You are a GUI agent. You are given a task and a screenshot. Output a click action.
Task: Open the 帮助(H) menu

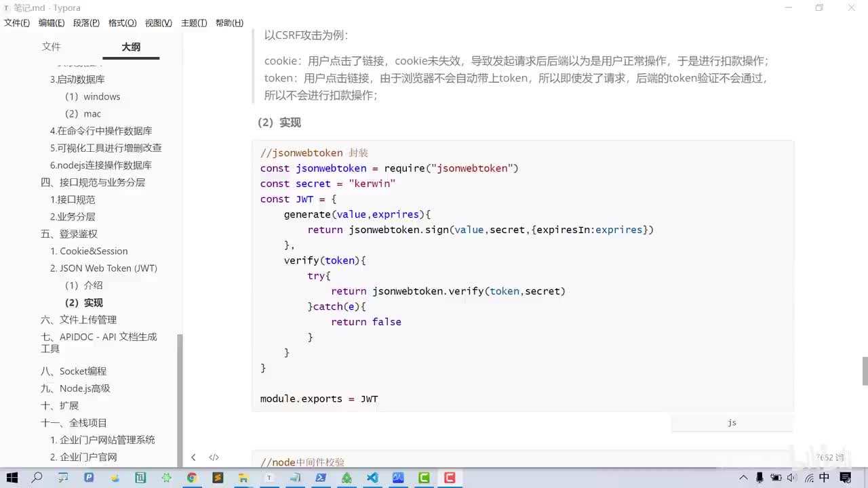tap(229, 23)
